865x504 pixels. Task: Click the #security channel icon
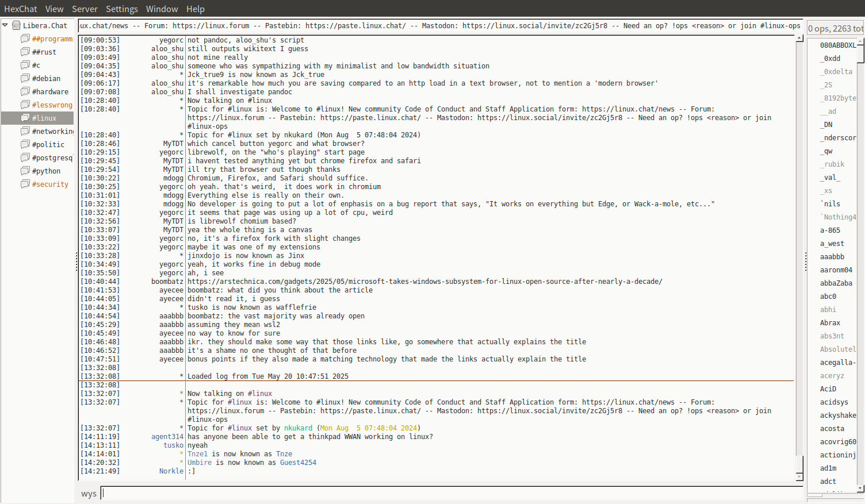pyautogui.click(x=25, y=184)
